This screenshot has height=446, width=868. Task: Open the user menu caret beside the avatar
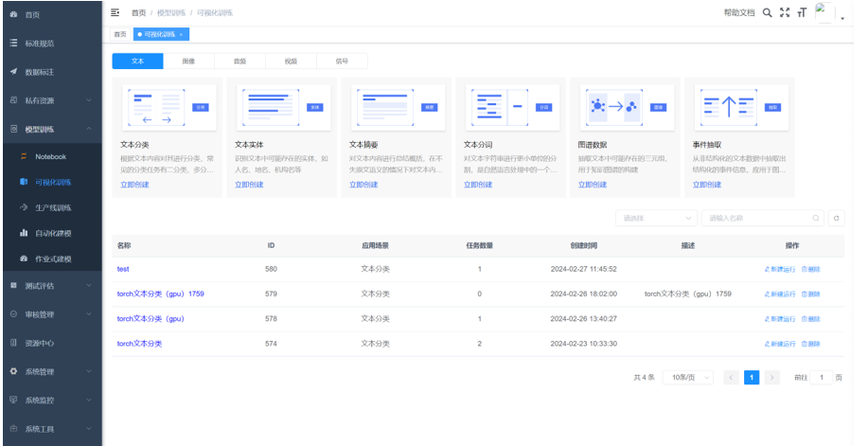[x=842, y=18]
